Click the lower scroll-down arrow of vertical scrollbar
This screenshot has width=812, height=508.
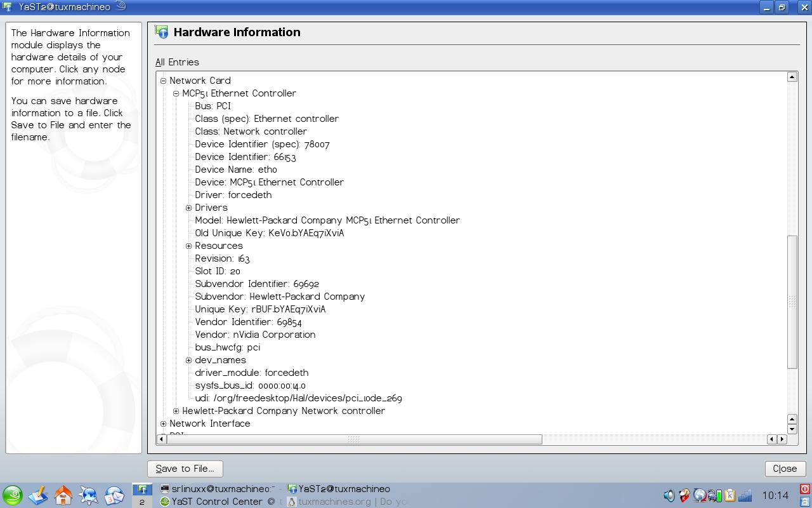coord(792,429)
